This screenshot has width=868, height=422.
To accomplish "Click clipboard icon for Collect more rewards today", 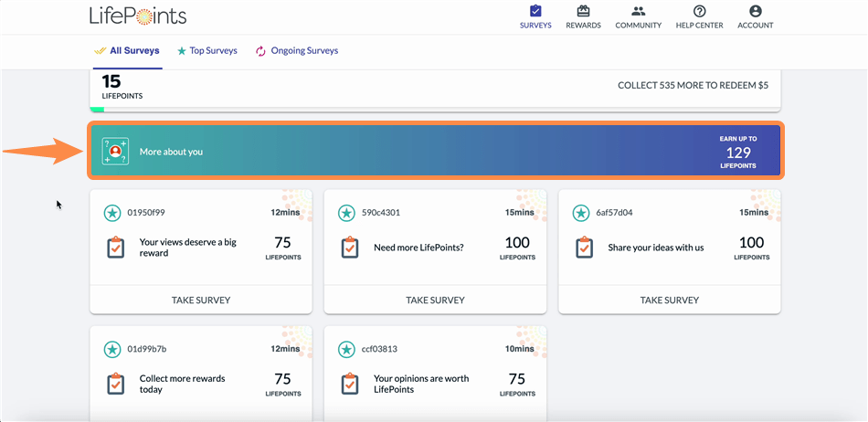I will click(x=116, y=384).
